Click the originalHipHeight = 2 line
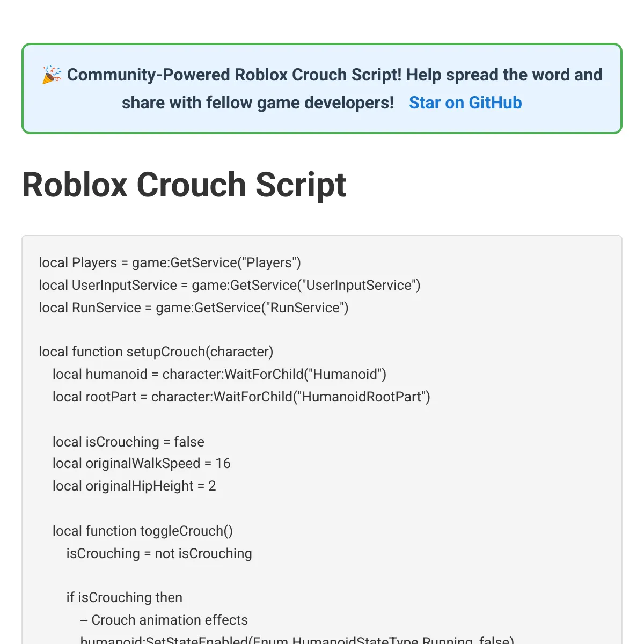Viewport: 644px width, 644px height. 134,486
